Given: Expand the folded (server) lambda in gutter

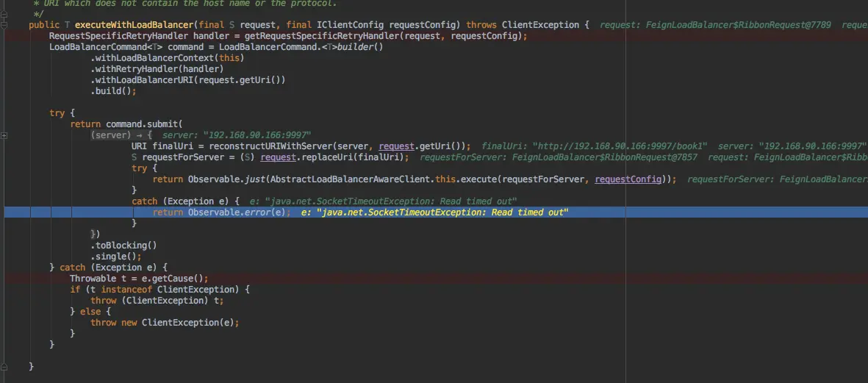Looking at the screenshot, I should (4, 135).
